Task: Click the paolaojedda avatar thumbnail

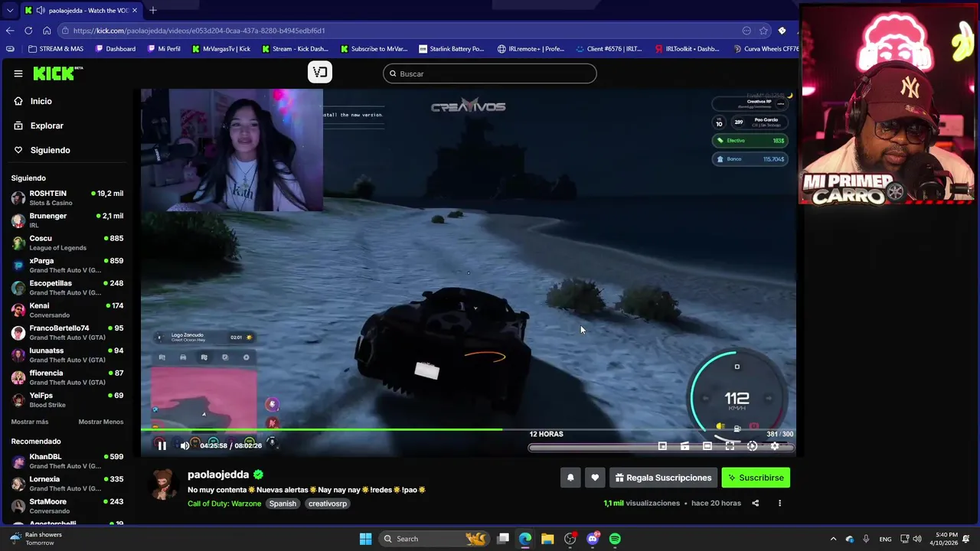Action: coord(163,485)
